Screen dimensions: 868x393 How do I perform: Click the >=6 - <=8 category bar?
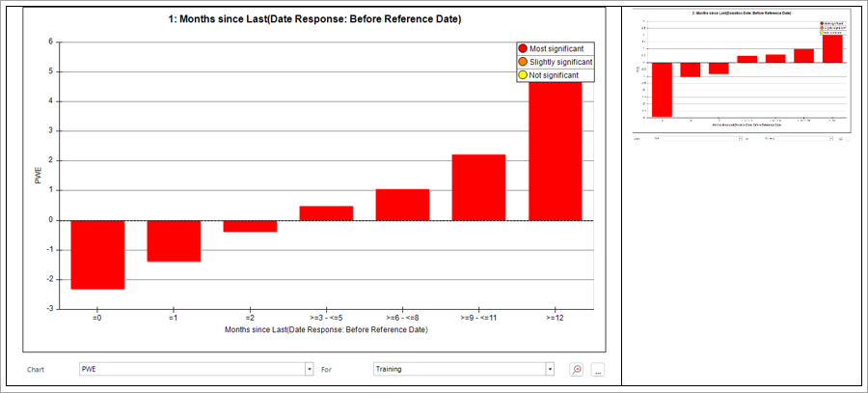click(402, 205)
